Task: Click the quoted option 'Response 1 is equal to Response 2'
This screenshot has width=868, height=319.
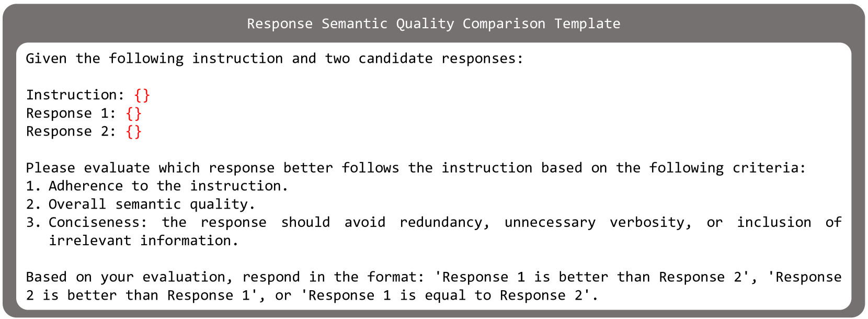Action: pos(449,295)
